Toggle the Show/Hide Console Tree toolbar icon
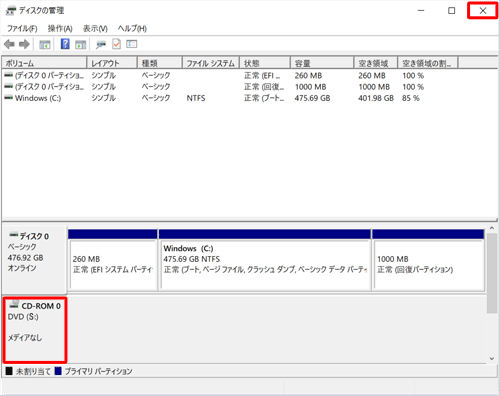 click(x=45, y=44)
